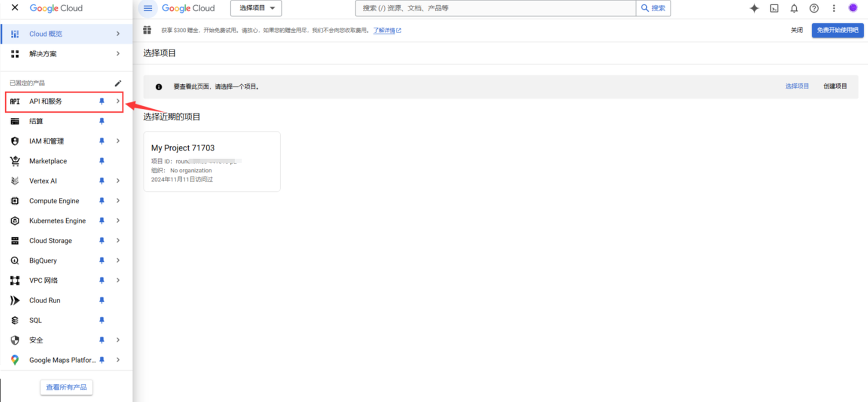Open the My Project 71703 card
This screenshot has width=868, height=402.
[x=212, y=161]
